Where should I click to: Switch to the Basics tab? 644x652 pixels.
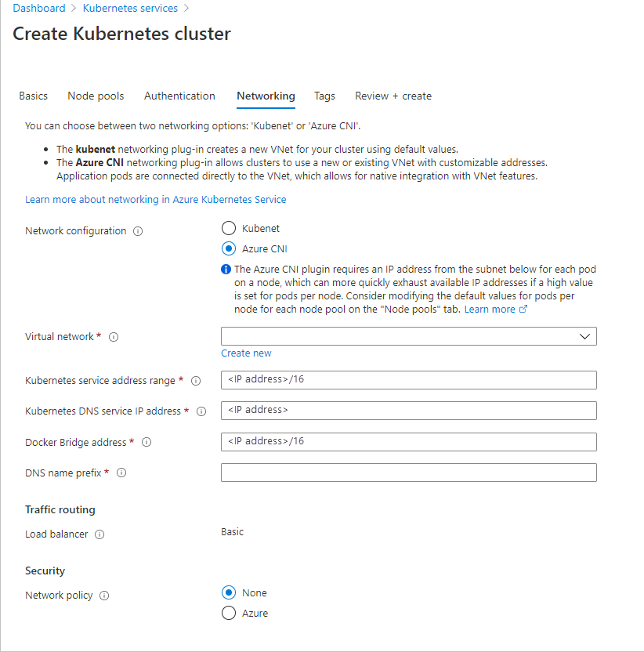[33, 96]
